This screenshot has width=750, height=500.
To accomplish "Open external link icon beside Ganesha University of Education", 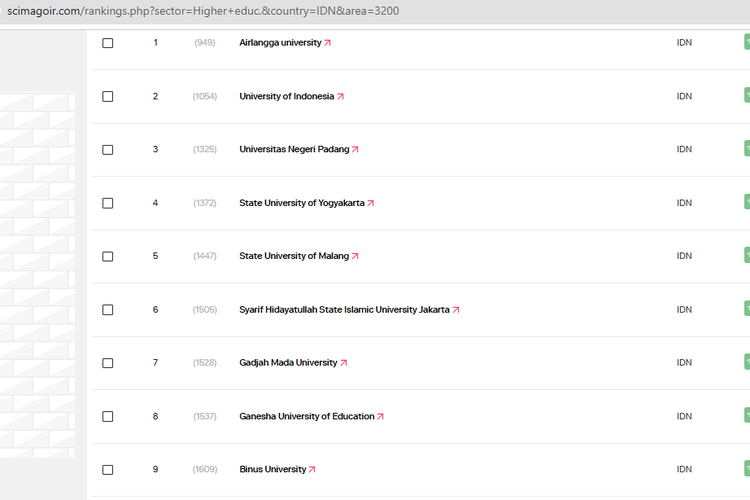I will click(x=381, y=416).
